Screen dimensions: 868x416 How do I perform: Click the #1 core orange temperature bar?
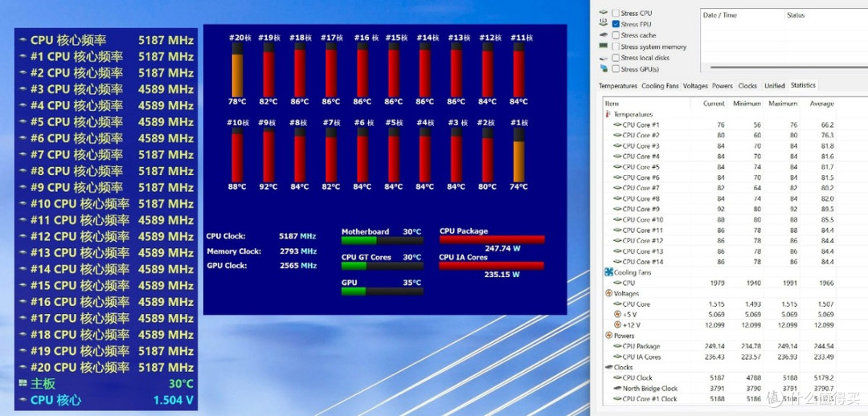[x=518, y=156]
